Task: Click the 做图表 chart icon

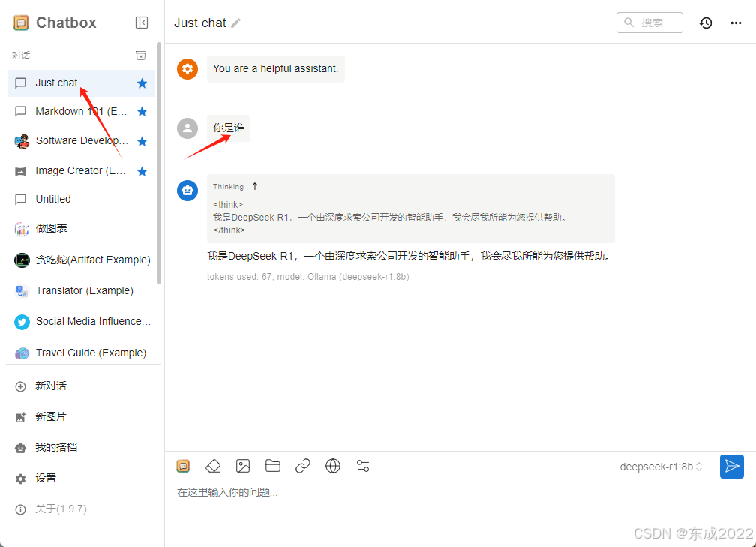Action: click(x=22, y=229)
